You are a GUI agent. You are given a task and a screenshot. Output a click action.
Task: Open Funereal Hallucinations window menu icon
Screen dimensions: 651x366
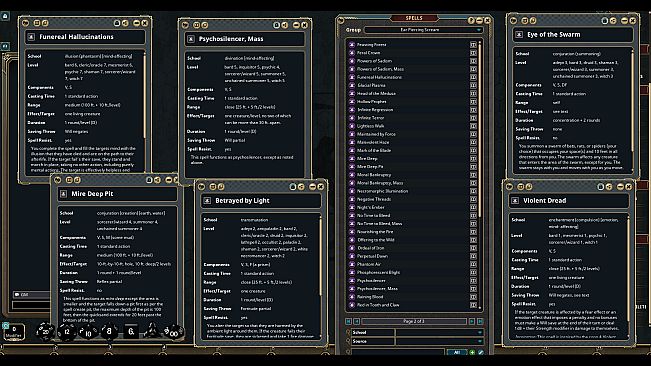25,23
